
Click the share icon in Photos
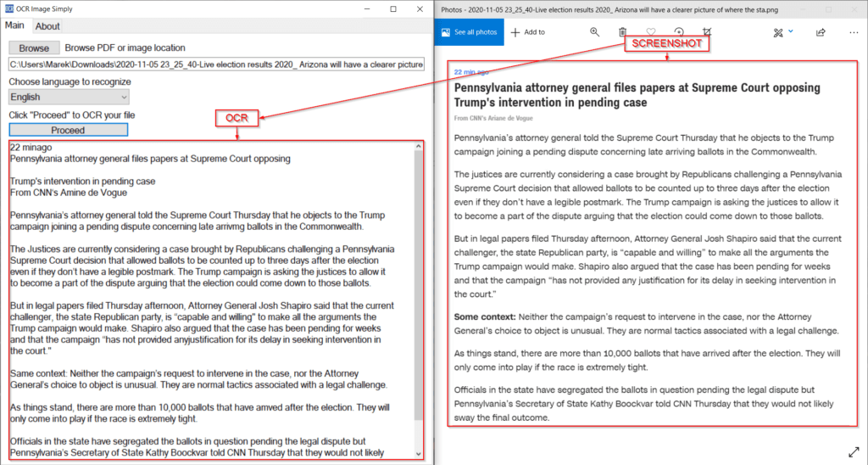(x=821, y=32)
